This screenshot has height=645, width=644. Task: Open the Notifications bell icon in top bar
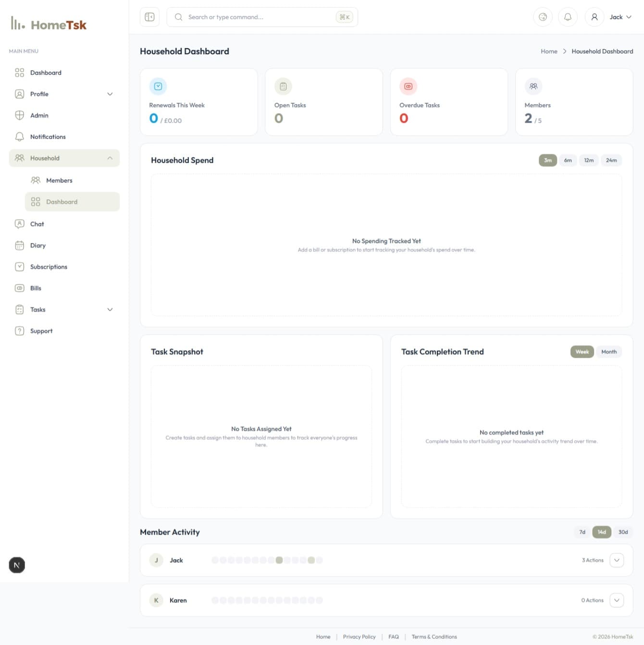(x=568, y=17)
